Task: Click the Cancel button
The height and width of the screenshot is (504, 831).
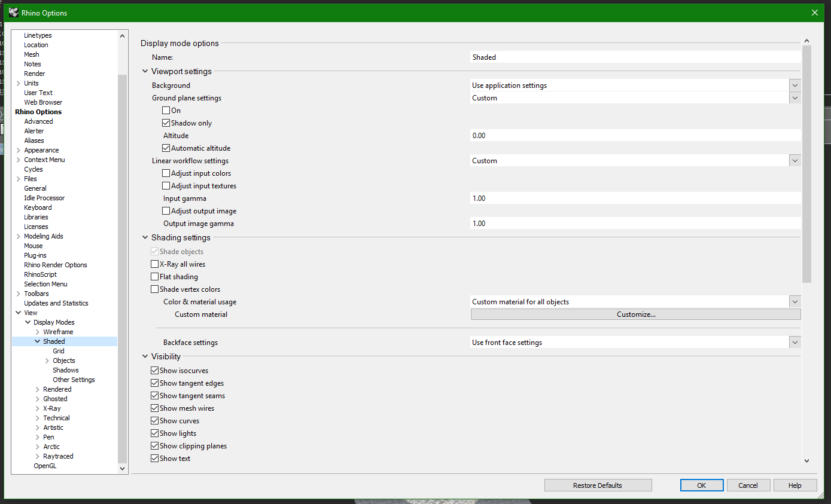Action: coord(748,485)
